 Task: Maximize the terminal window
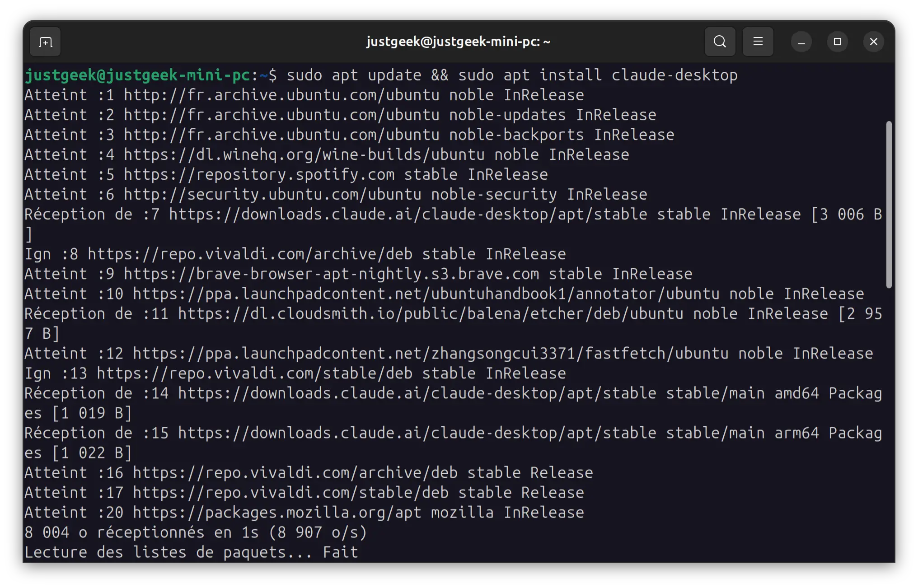(x=837, y=42)
